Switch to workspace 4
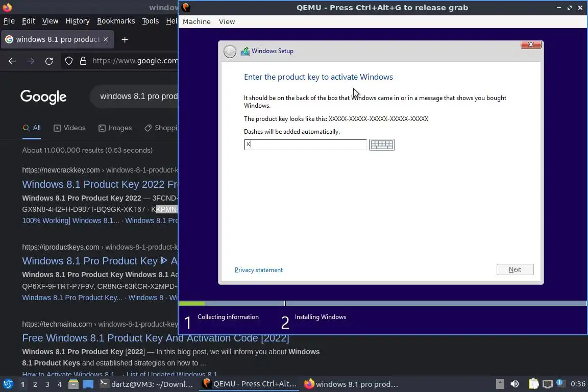588x392 pixels. coord(60,384)
